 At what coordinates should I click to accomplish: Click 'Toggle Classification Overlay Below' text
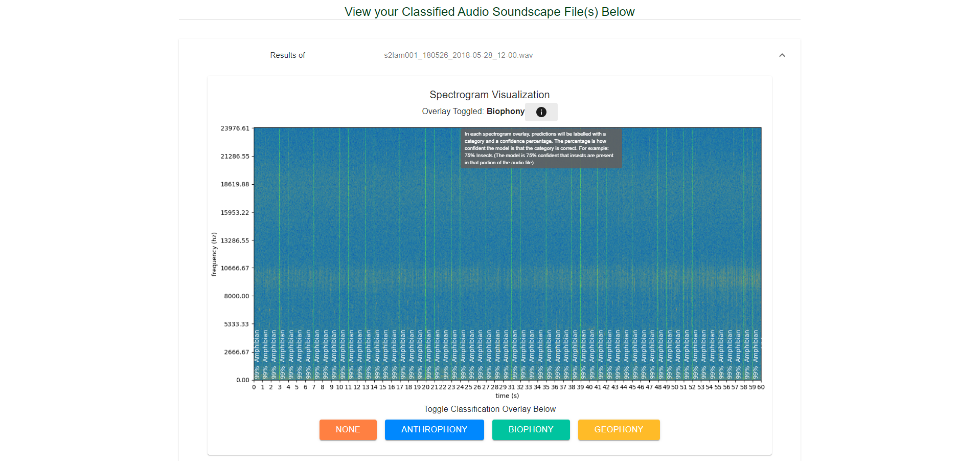pos(489,409)
